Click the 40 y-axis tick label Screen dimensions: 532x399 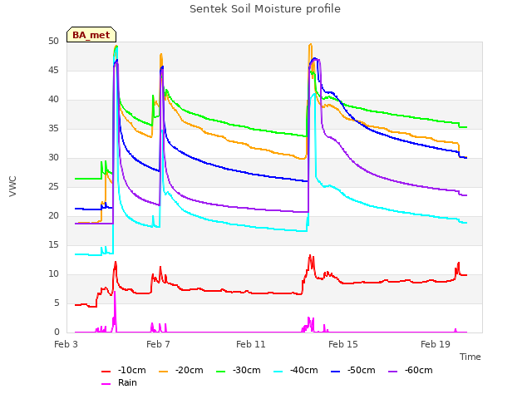pyautogui.click(x=53, y=100)
